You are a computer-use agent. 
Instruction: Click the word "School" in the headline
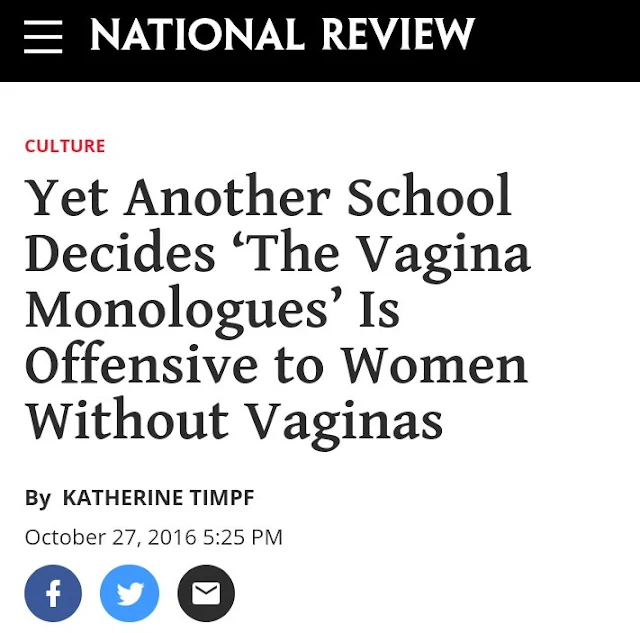[x=429, y=197]
